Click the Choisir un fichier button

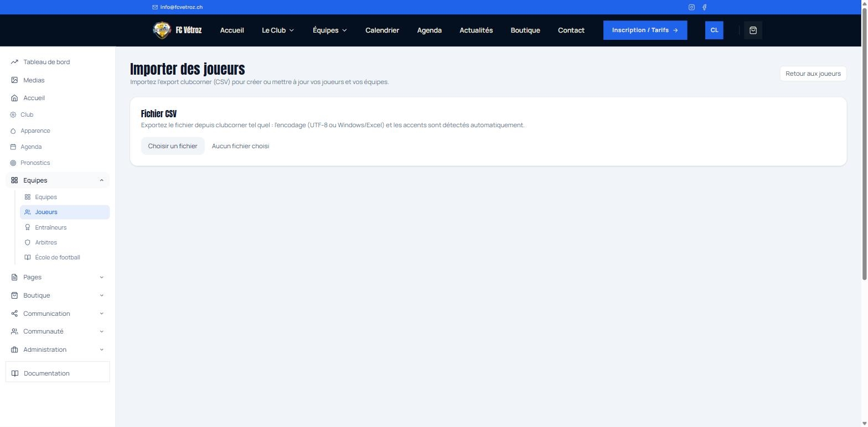173,146
